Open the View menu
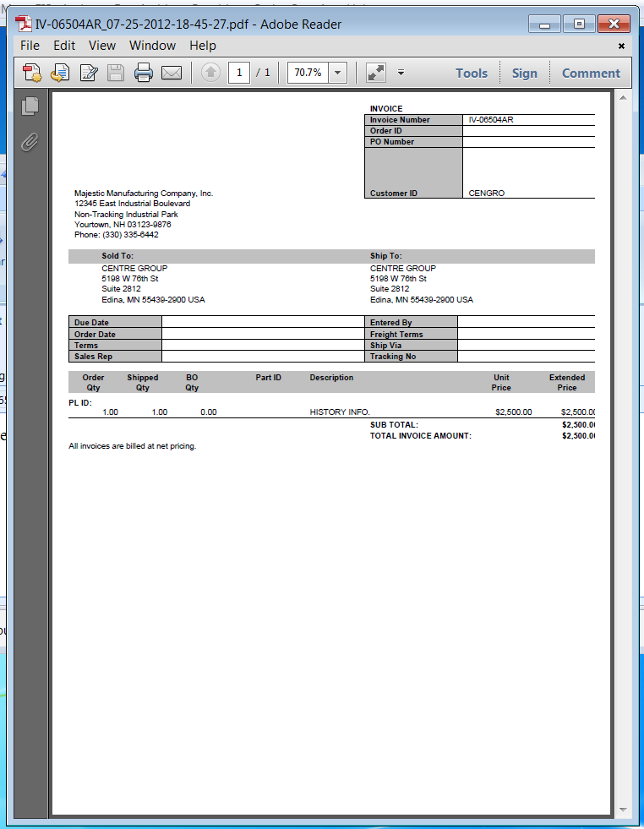644x829 pixels. pyautogui.click(x=102, y=46)
